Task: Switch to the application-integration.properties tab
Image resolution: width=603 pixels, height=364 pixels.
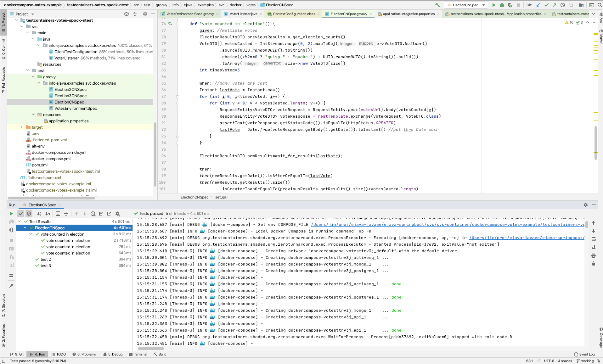Action: [x=409, y=14]
